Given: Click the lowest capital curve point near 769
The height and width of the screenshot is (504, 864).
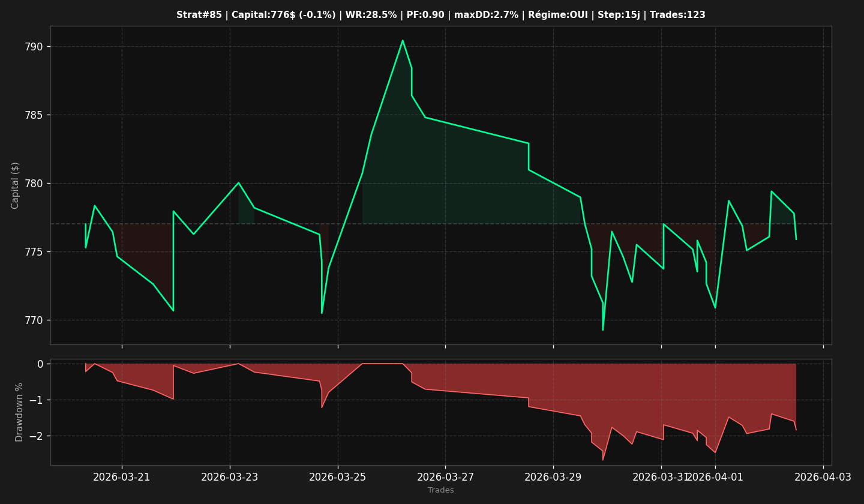Looking at the screenshot, I should click(x=603, y=329).
